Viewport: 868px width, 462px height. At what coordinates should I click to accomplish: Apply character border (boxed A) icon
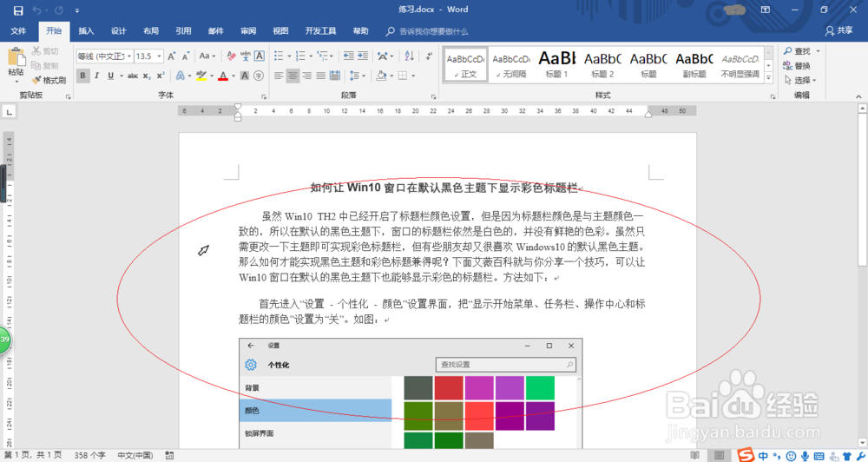(x=259, y=56)
